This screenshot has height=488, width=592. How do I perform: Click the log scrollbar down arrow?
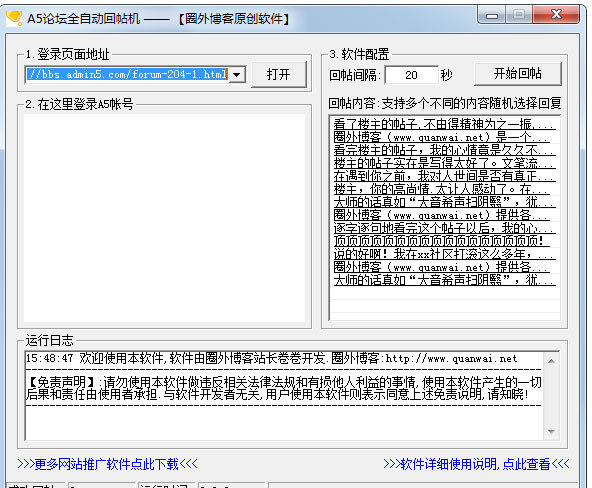coord(551,431)
